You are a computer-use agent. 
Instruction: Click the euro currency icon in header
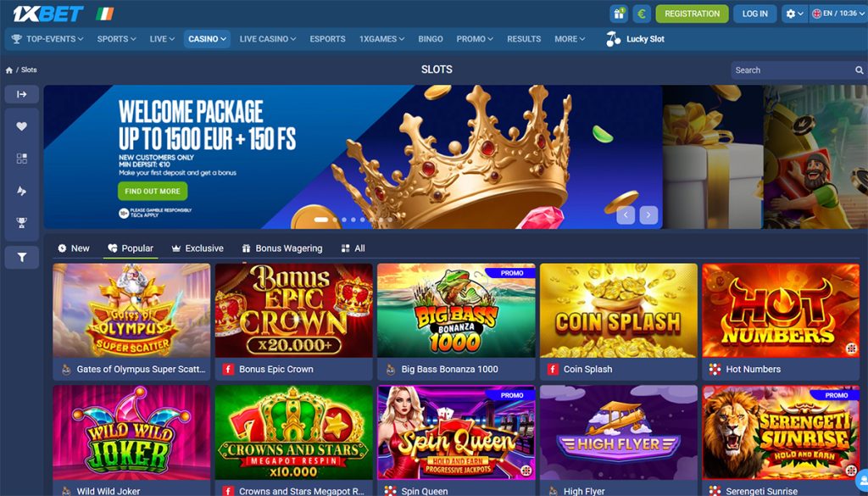tap(642, 14)
